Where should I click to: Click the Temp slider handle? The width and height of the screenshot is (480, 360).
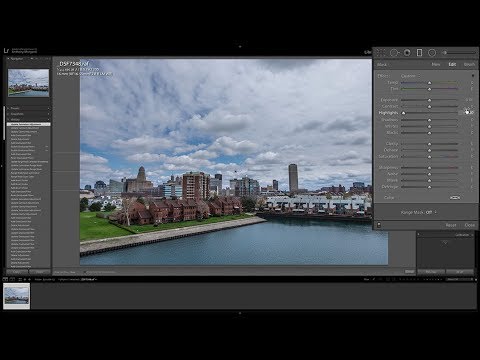(x=429, y=83)
